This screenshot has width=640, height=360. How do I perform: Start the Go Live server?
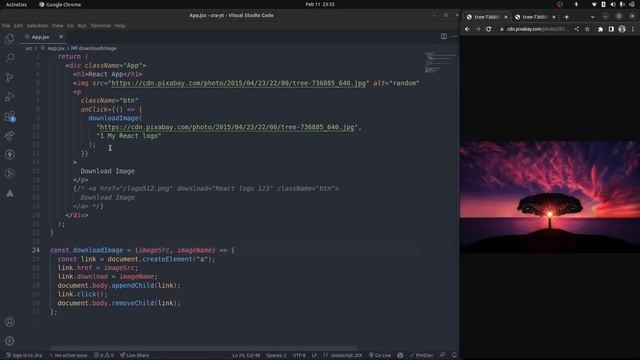click(x=380, y=356)
